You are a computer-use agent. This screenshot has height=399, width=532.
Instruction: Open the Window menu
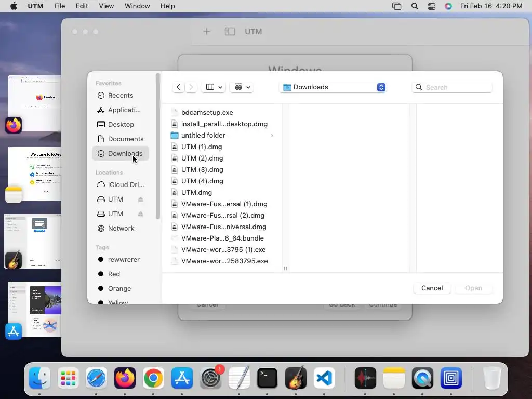click(x=137, y=6)
